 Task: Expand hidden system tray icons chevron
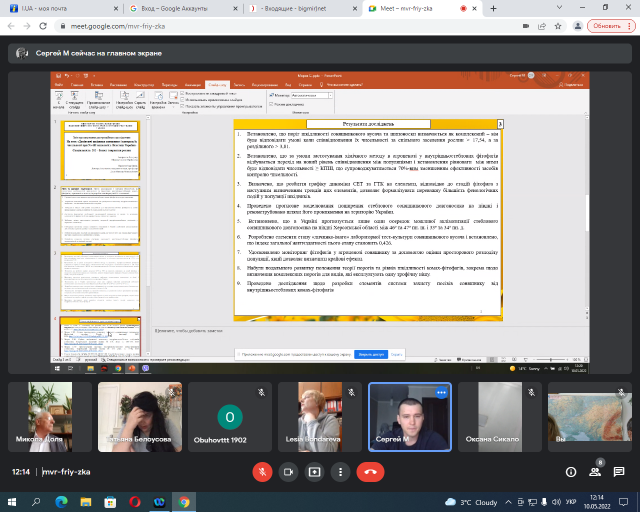[508, 502]
